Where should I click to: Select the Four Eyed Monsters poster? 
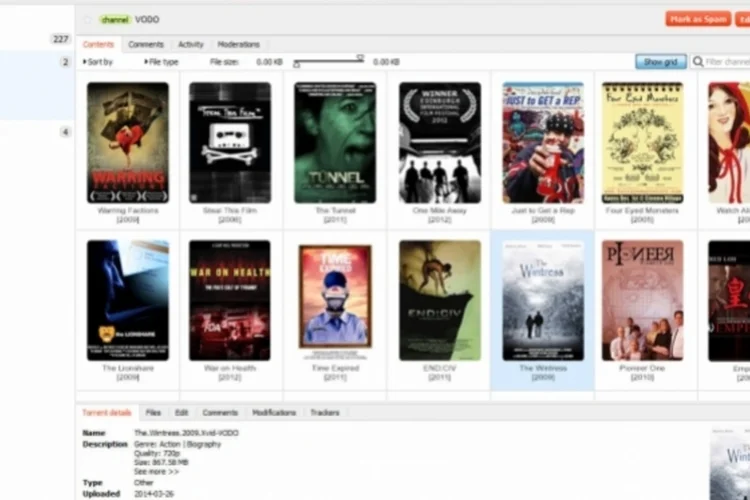[642, 143]
